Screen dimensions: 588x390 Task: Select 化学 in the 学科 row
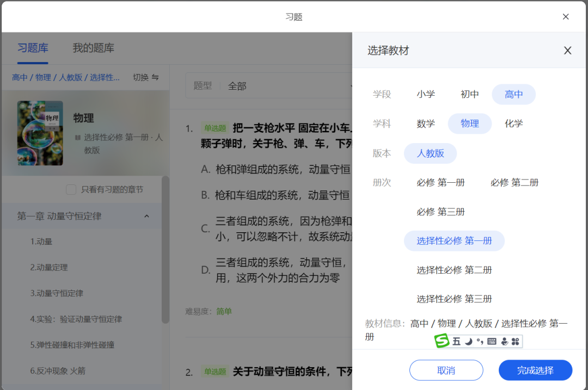pos(513,123)
